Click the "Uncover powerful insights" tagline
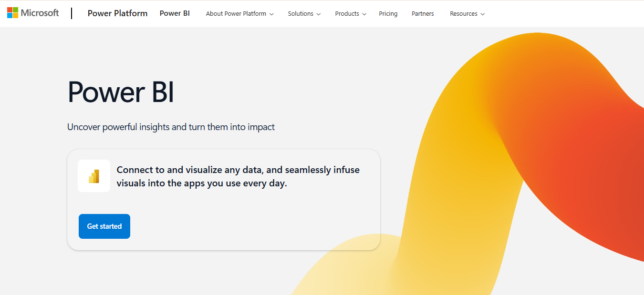 (171, 127)
